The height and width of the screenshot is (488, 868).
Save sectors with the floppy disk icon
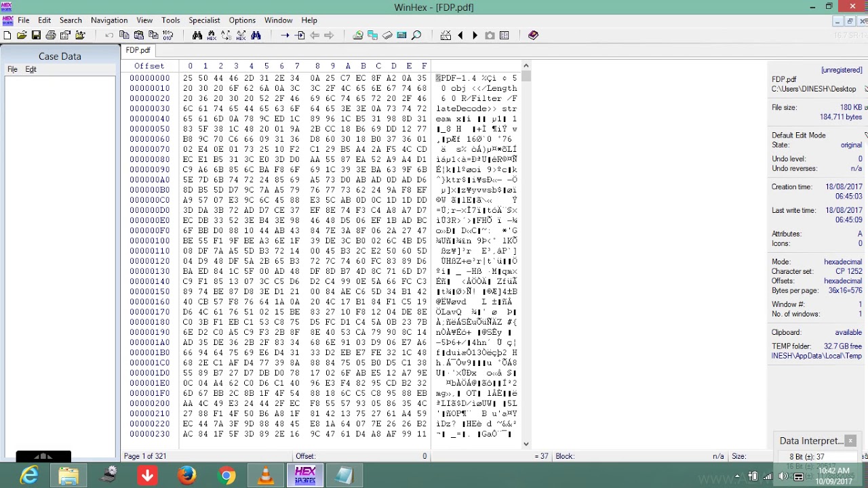(x=36, y=35)
